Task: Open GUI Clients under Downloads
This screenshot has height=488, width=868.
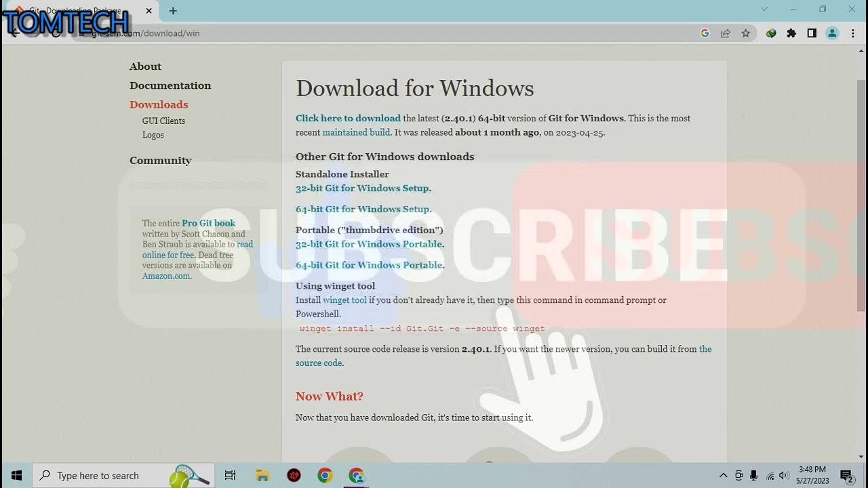Action: tap(163, 121)
